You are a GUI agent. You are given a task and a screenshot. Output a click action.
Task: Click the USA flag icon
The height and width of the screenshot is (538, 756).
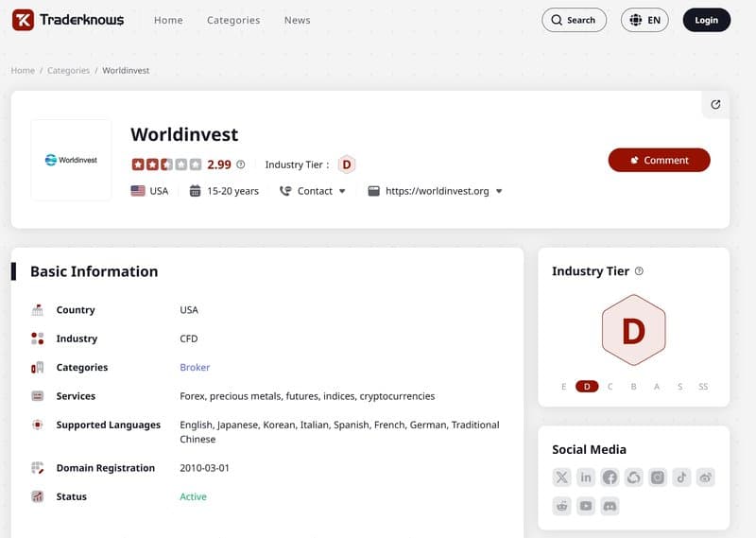point(138,191)
